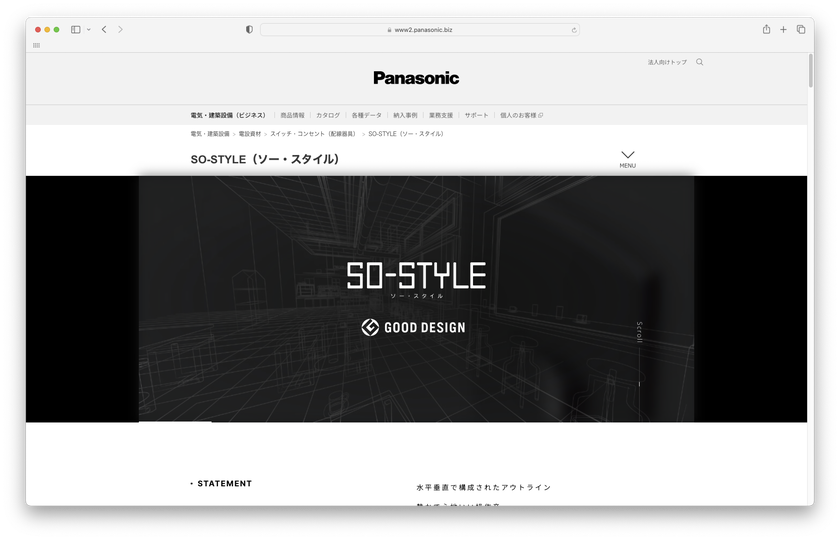Viewport: 840px width, 540px height.
Task: Click the GOOD DESIGN award mark
Action: [x=414, y=327]
